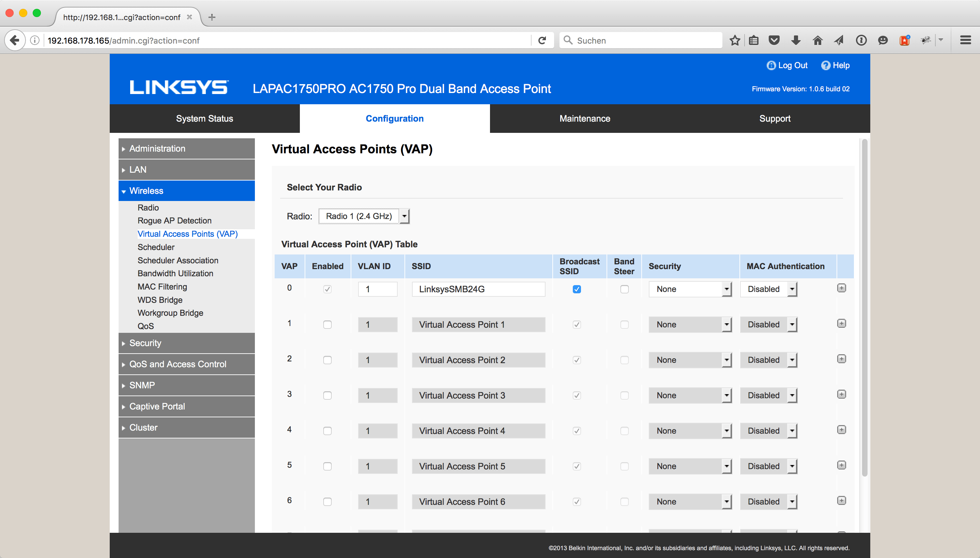
Task: Expand the Captive Portal section
Action: [x=187, y=407]
